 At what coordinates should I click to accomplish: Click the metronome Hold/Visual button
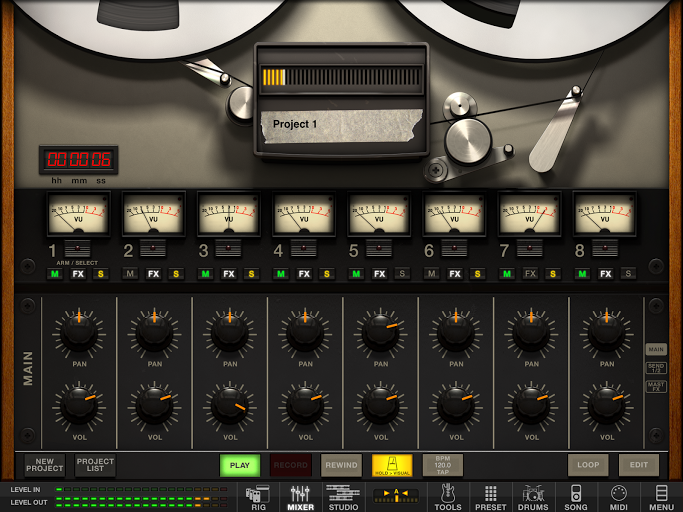(x=392, y=465)
